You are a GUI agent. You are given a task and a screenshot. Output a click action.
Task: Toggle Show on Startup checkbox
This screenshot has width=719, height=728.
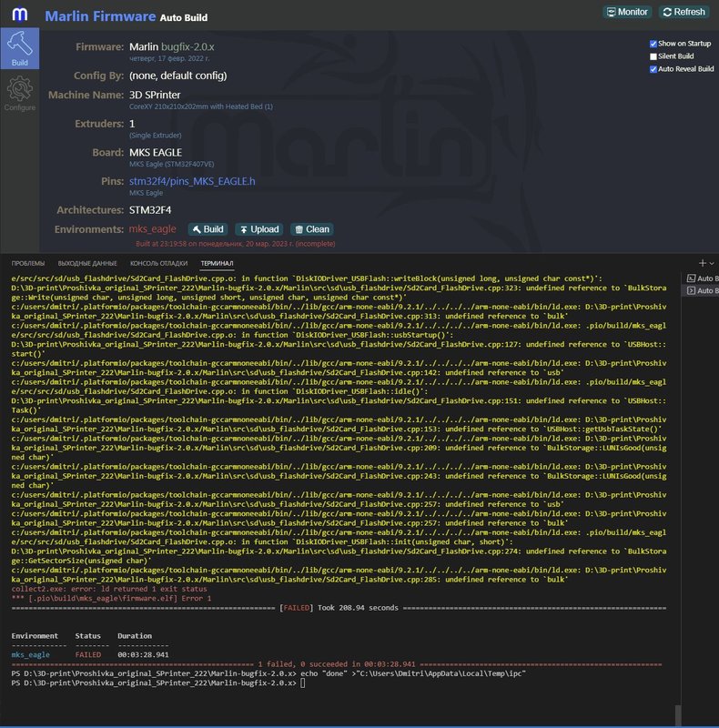pos(653,44)
